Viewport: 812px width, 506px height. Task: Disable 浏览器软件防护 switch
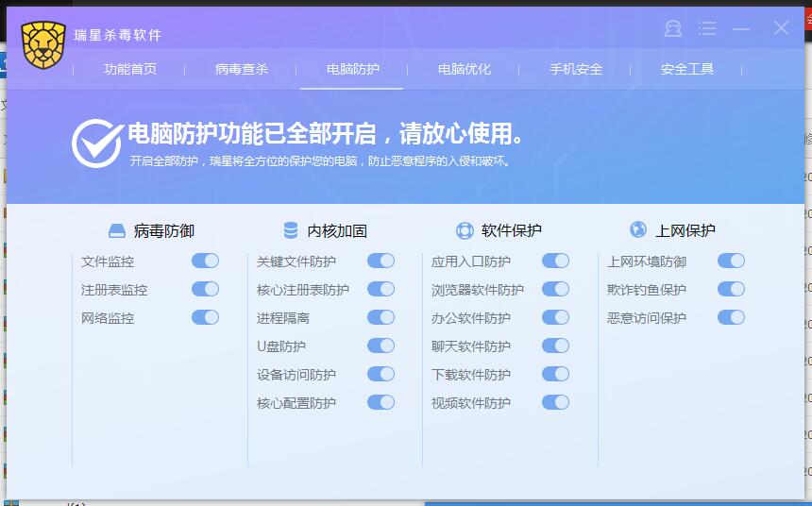coord(556,289)
